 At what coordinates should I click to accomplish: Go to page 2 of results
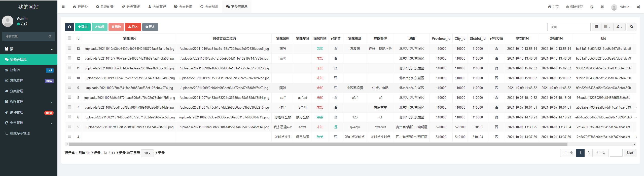(x=588, y=153)
